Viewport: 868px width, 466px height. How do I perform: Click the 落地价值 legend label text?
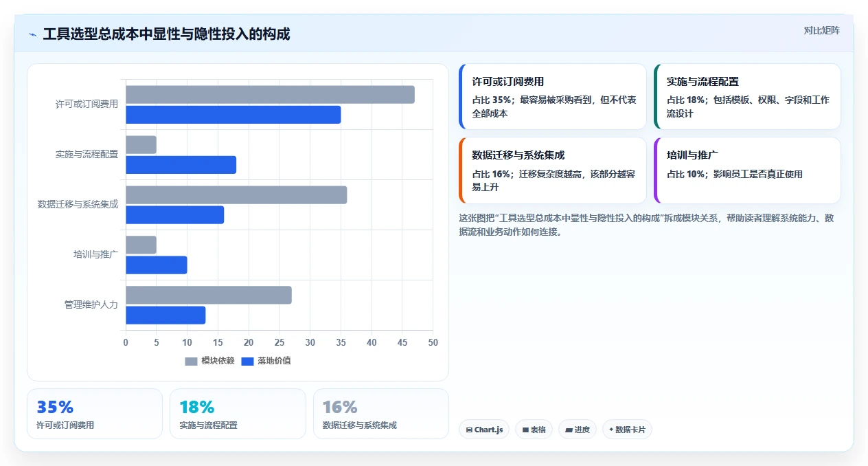(274, 361)
